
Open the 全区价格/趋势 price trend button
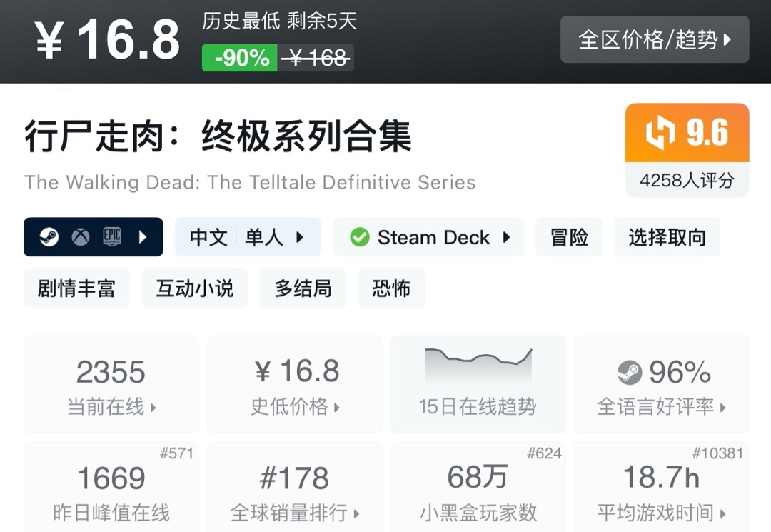click(x=655, y=39)
